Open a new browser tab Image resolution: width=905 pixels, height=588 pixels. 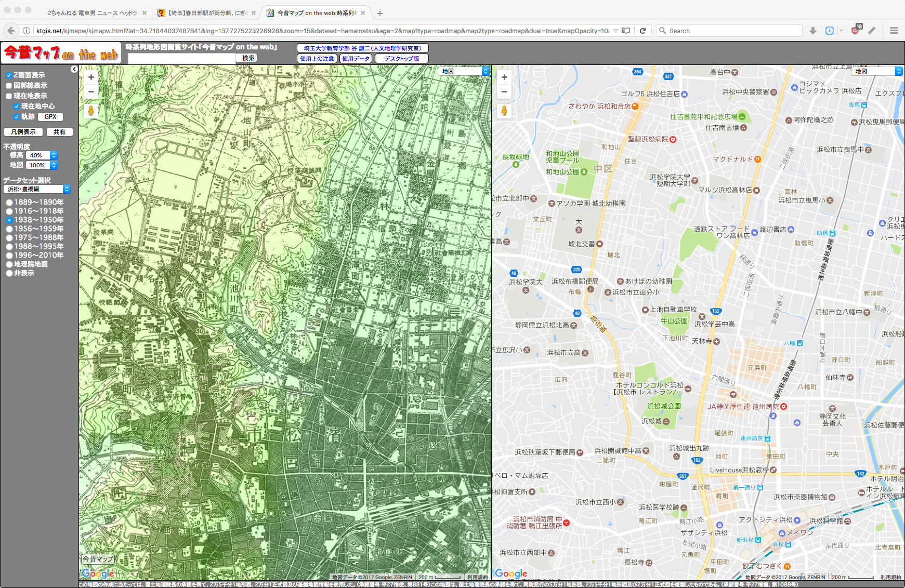pyautogui.click(x=380, y=13)
